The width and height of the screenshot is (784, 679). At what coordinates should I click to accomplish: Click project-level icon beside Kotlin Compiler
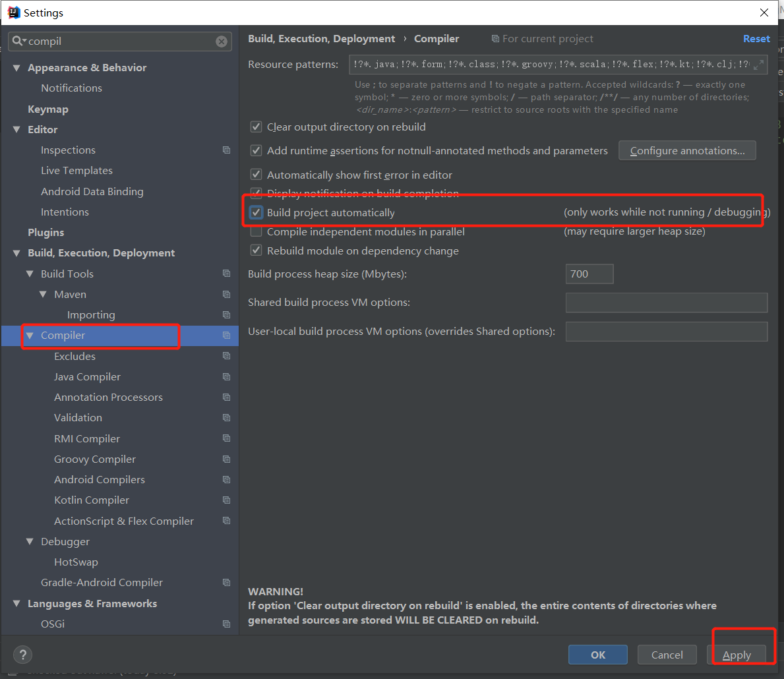pyautogui.click(x=227, y=500)
